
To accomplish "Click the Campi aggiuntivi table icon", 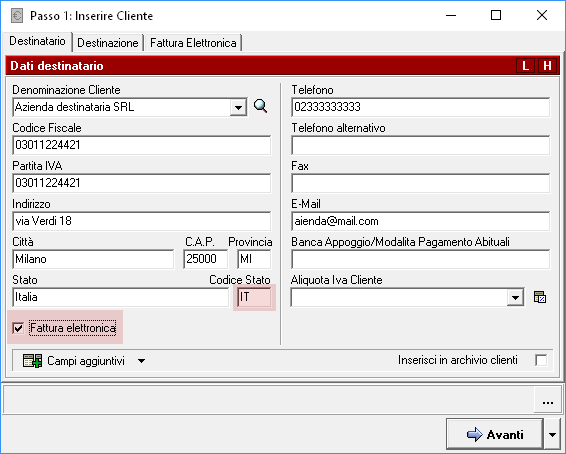I will [32, 361].
